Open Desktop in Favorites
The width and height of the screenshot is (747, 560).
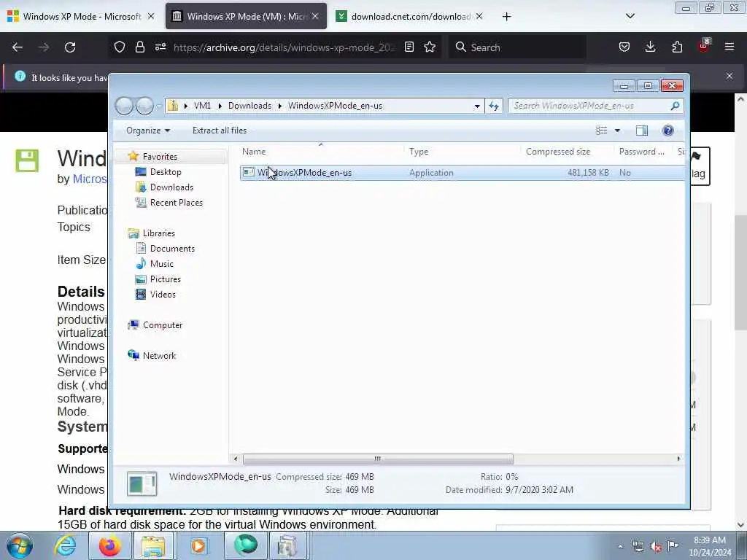[x=166, y=172]
